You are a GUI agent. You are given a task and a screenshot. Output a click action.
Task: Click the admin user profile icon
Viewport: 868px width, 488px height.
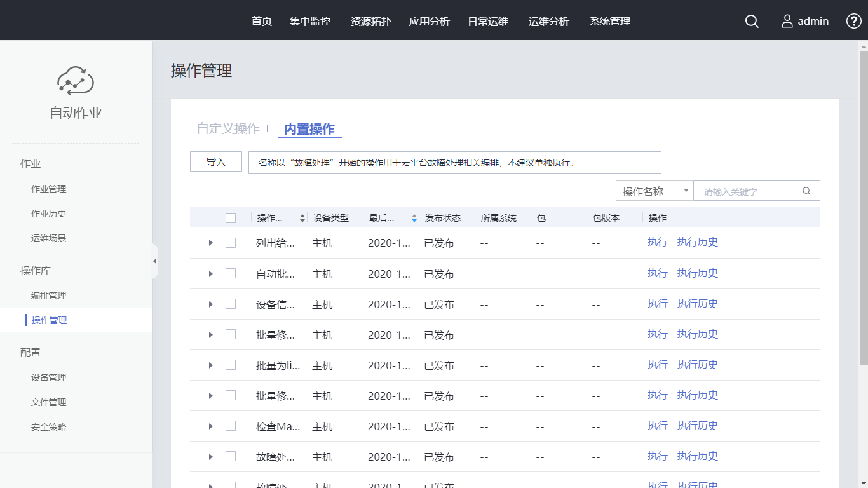[787, 21]
